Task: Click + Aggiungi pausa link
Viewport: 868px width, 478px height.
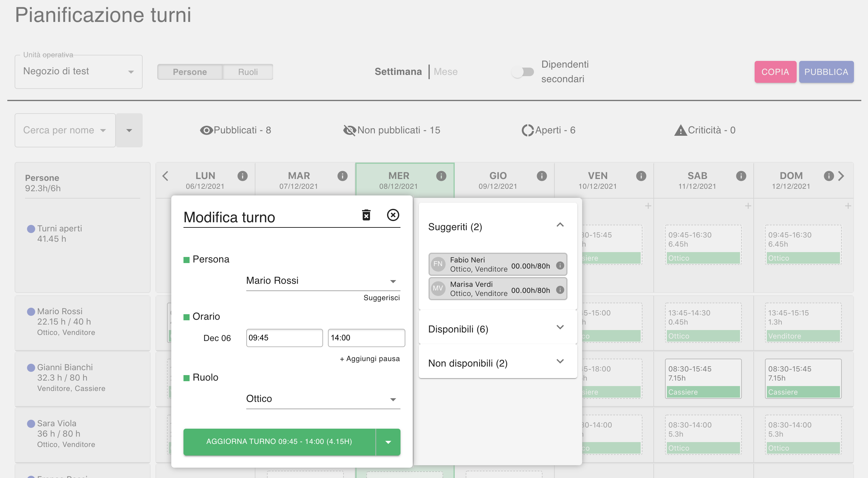Action: pos(370,359)
